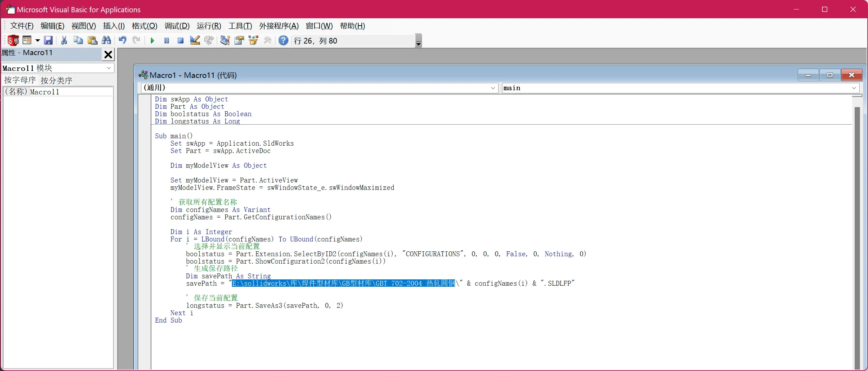The height and width of the screenshot is (371, 868).
Task: Click the blue Help question mark icon
Action: (x=283, y=41)
